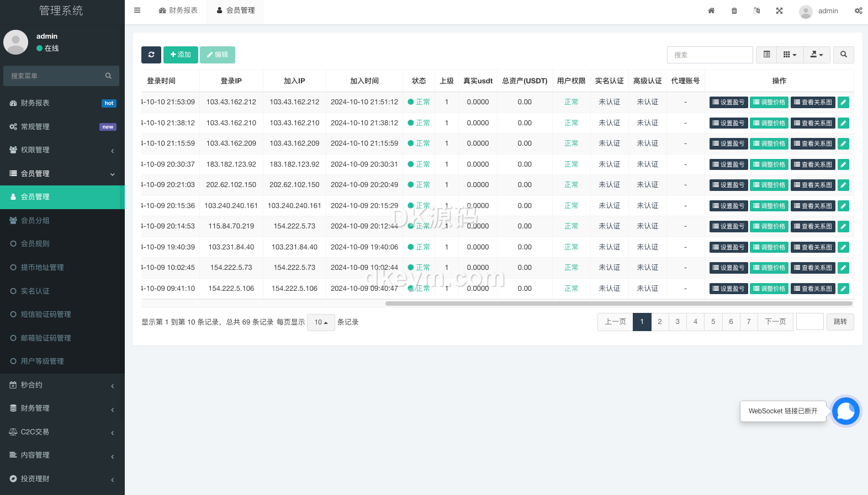Open the export data dropdown
868x495 pixels.
pyautogui.click(x=816, y=55)
